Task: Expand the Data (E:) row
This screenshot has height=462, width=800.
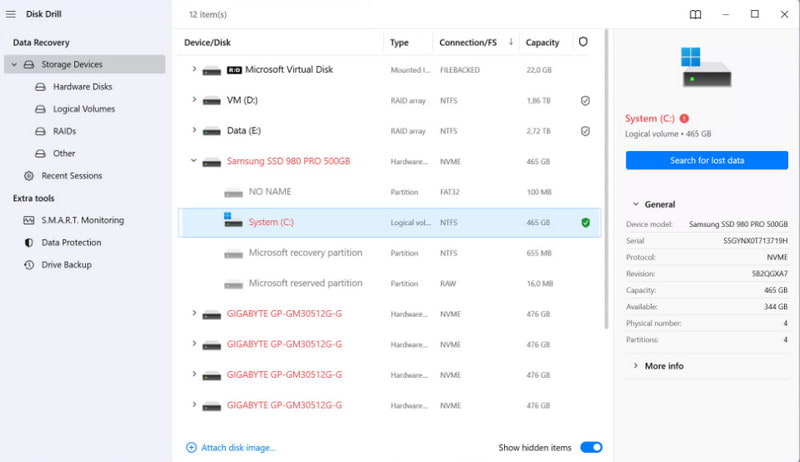Action: point(194,130)
